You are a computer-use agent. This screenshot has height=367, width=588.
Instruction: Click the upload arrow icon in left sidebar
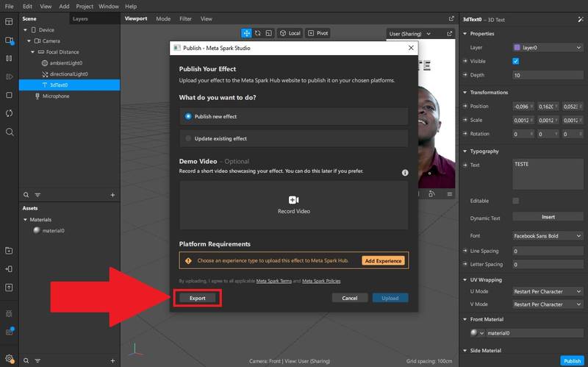[9, 288]
